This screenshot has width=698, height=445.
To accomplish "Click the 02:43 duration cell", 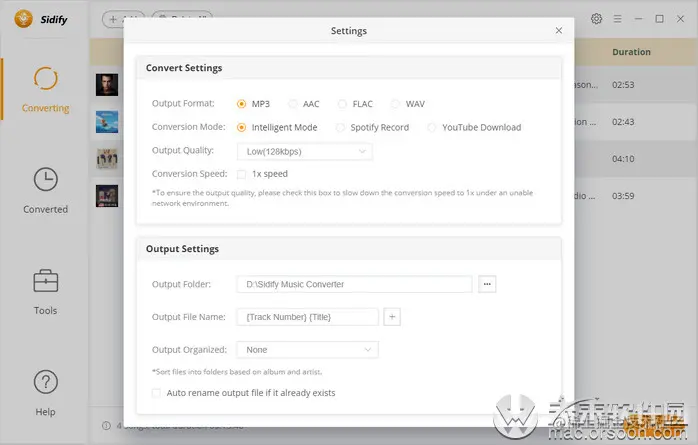I will [623, 122].
